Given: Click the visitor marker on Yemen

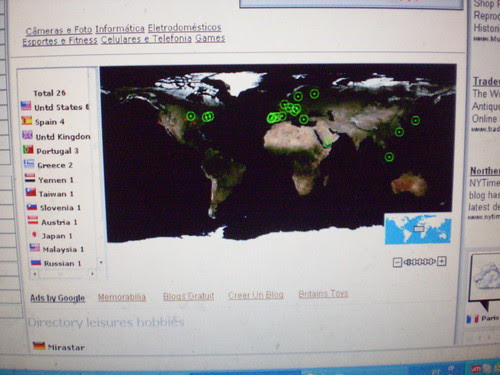Looking at the screenshot, I should click(327, 143).
